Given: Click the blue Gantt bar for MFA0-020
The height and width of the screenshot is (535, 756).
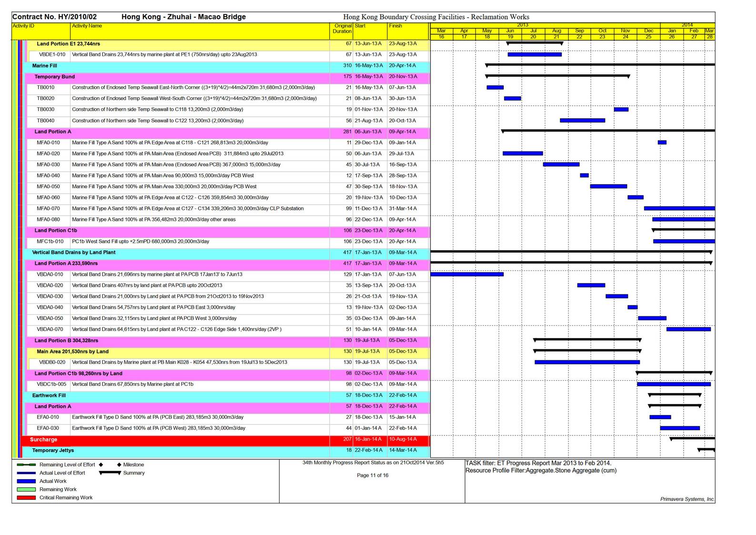Looking at the screenshot, I should (x=523, y=153).
